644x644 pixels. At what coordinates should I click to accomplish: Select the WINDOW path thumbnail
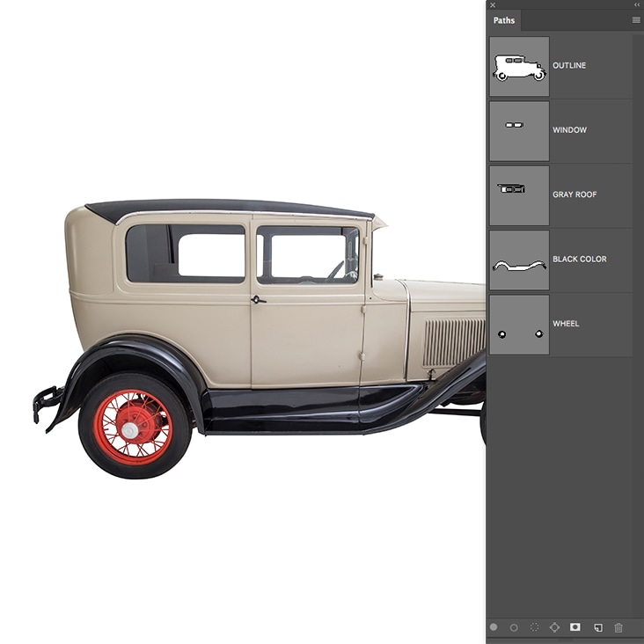(x=519, y=130)
